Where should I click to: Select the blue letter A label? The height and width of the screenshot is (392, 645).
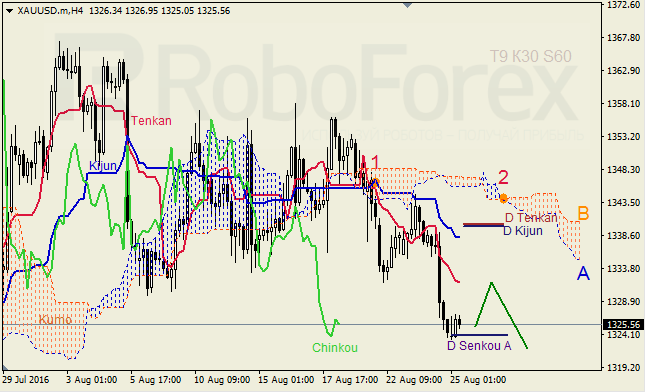click(x=583, y=273)
